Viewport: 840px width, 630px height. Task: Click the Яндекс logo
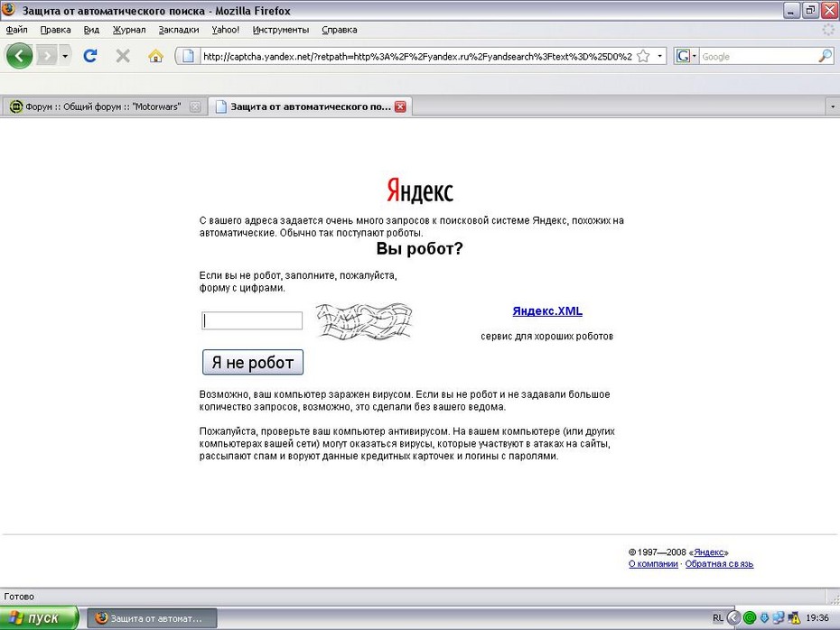pos(420,190)
